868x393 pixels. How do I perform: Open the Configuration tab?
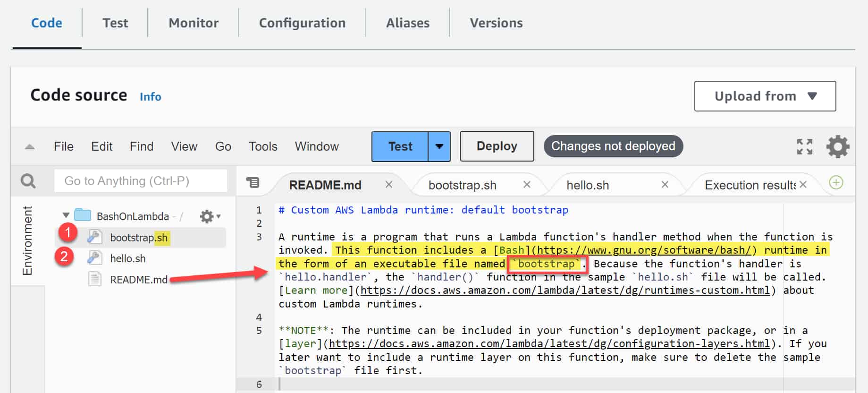[x=302, y=23]
